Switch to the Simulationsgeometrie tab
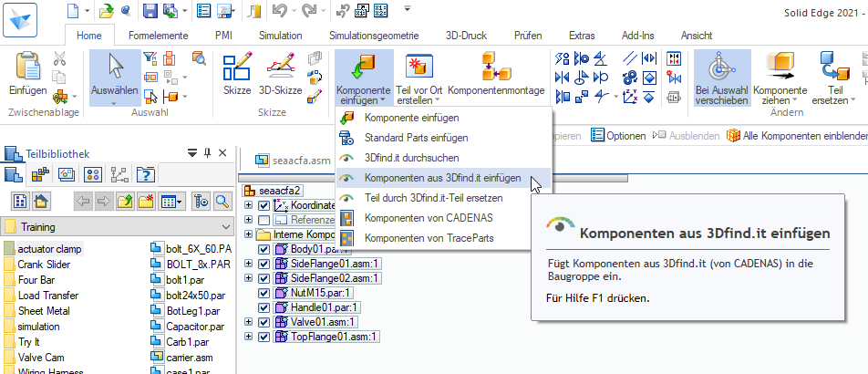The width and height of the screenshot is (868, 374). coord(374,36)
